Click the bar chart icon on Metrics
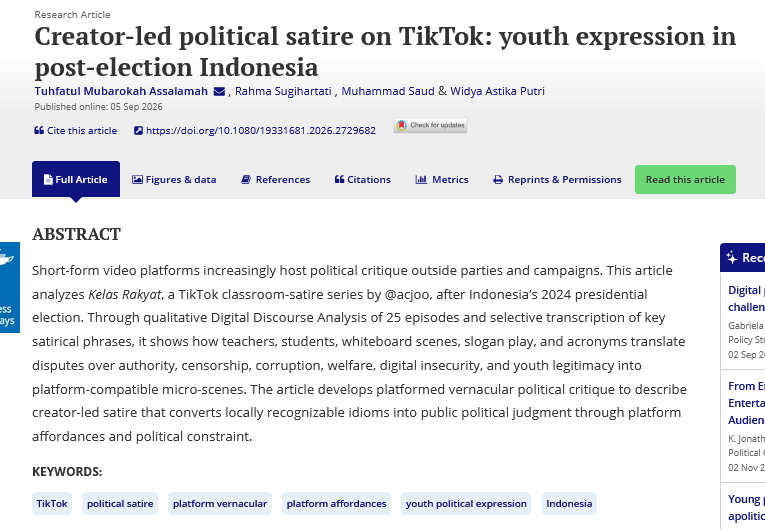Image resolution: width=765 pixels, height=529 pixels. point(421,180)
